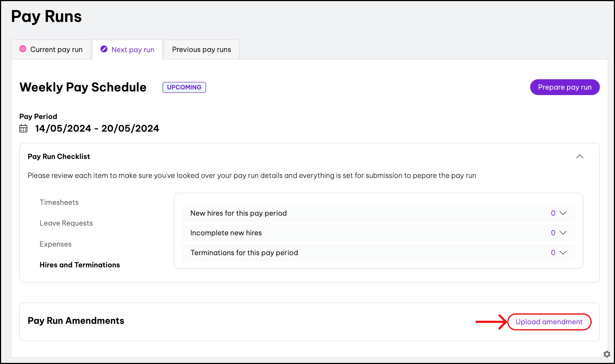Collapse the Pay Run Checklist panel

pyautogui.click(x=580, y=156)
